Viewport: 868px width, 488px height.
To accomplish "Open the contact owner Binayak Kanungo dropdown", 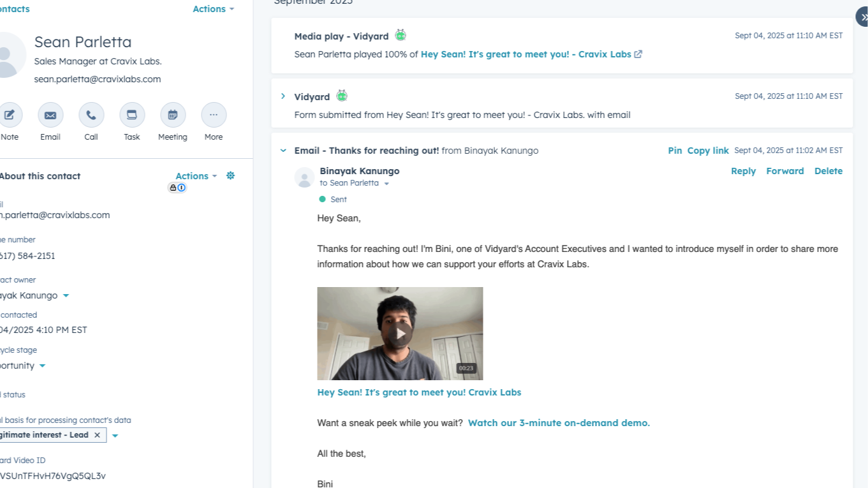I will pos(66,295).
